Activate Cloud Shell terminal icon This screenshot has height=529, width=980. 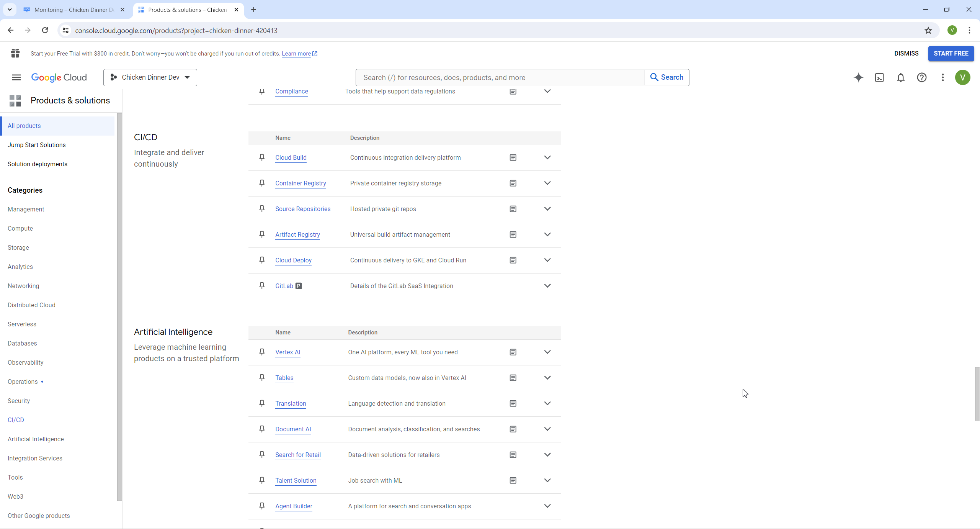click(880, 77)
